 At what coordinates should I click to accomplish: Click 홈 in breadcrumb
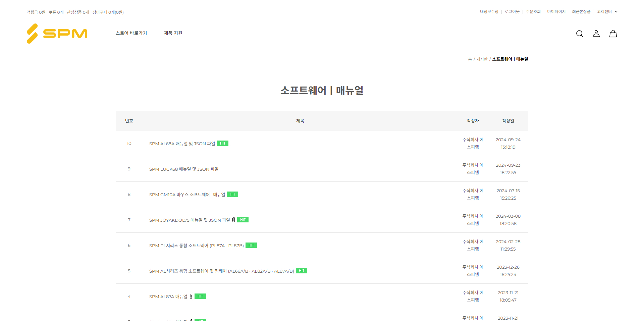point(470,59)
